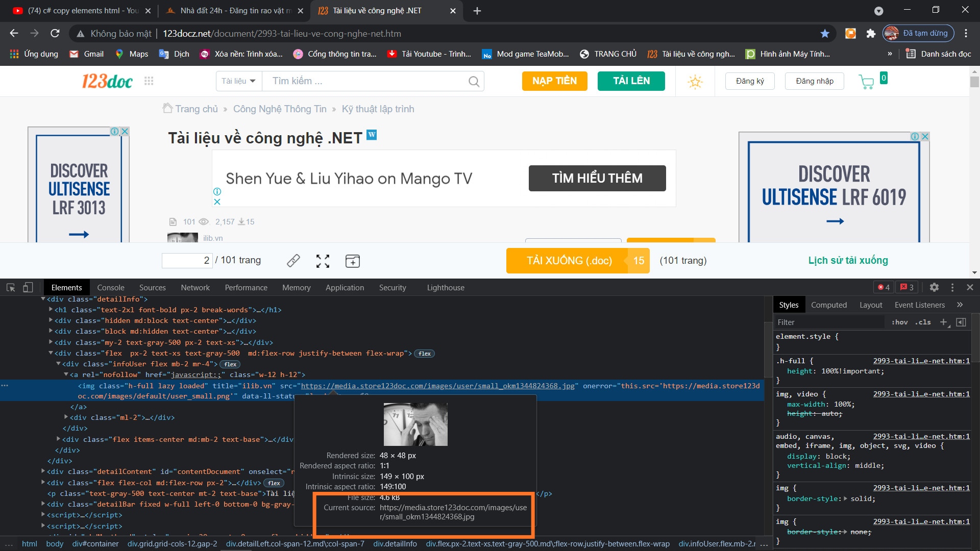The width and height of the screenshot is (980, 551).
Task: Open the Tài liệu search category dropdown
Action: tap(239, 81)
